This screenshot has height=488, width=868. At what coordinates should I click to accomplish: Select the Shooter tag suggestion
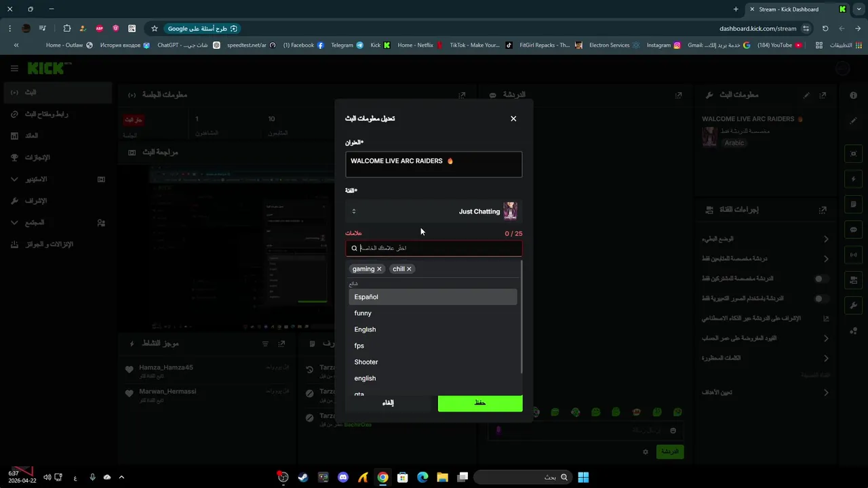point(433,362)
